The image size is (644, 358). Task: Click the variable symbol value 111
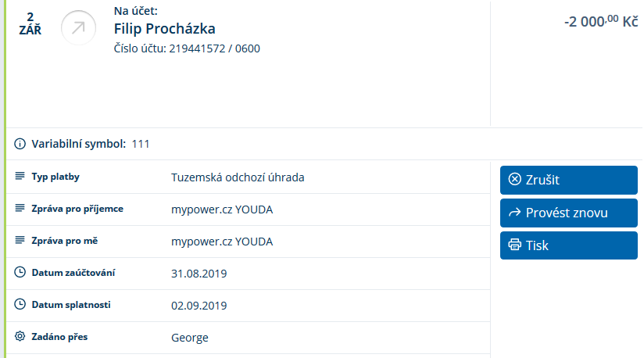point(141,144)
